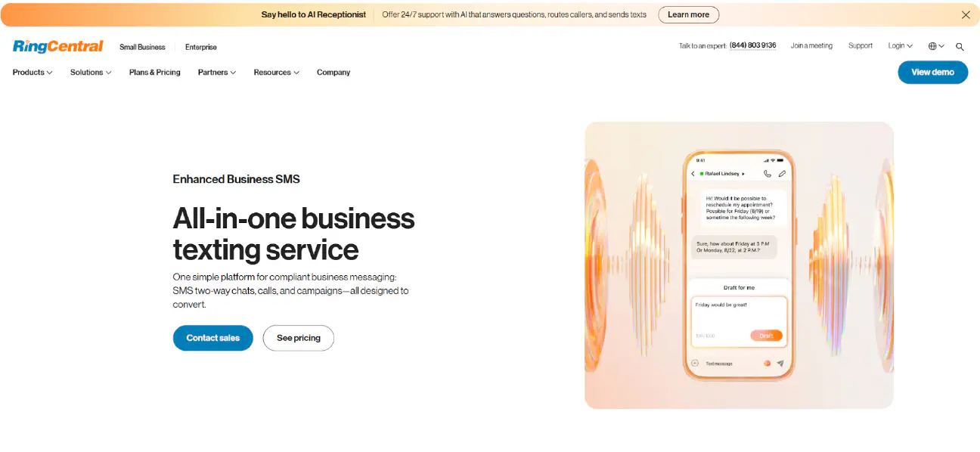Viewport: 980px width, 452px height.
Task: Click the globe language icon
Action: [935, 46]
